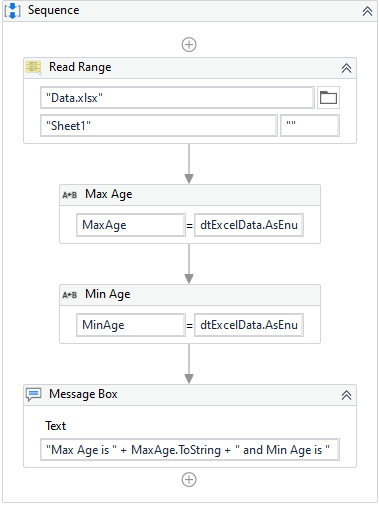Add activity at bottom plus button
379x506 pixels.
coord(189,480)
